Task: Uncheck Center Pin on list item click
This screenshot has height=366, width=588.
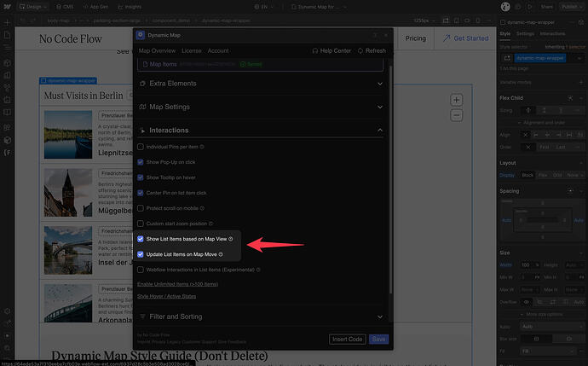Action: click(141, 193)
